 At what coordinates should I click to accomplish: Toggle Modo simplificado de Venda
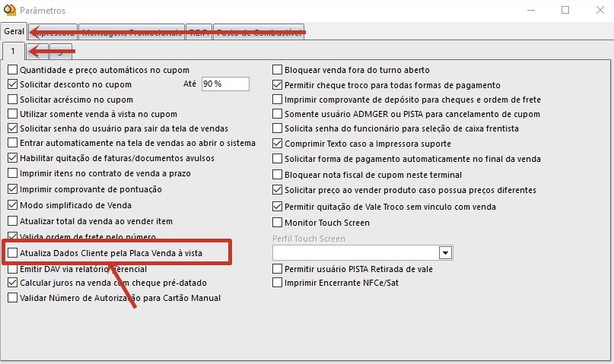(12, 205)
